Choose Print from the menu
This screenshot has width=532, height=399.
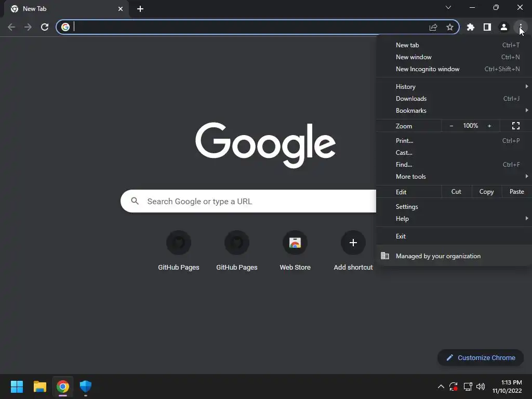(454, 140)
